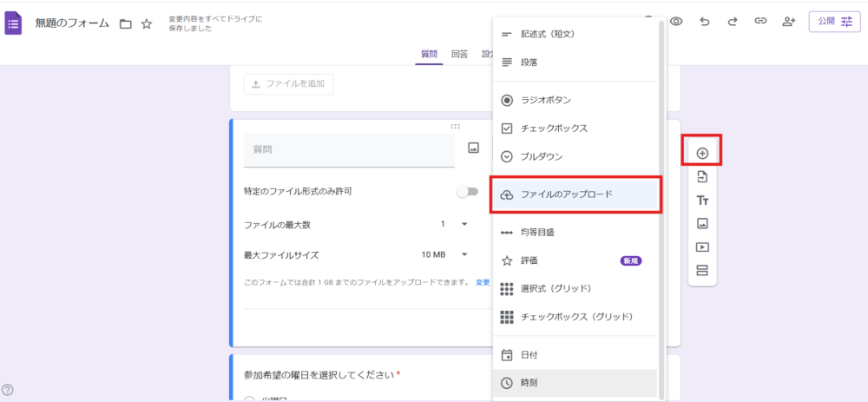Add section from side toolbar
Viewport: 868px width, 402px height.
pos(702,270)
